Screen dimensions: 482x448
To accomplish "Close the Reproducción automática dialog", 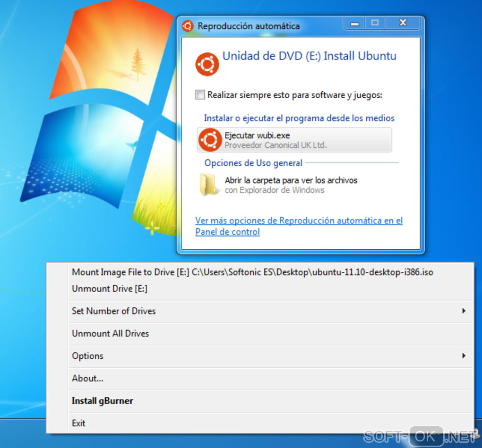I will [x=403, y=23].
